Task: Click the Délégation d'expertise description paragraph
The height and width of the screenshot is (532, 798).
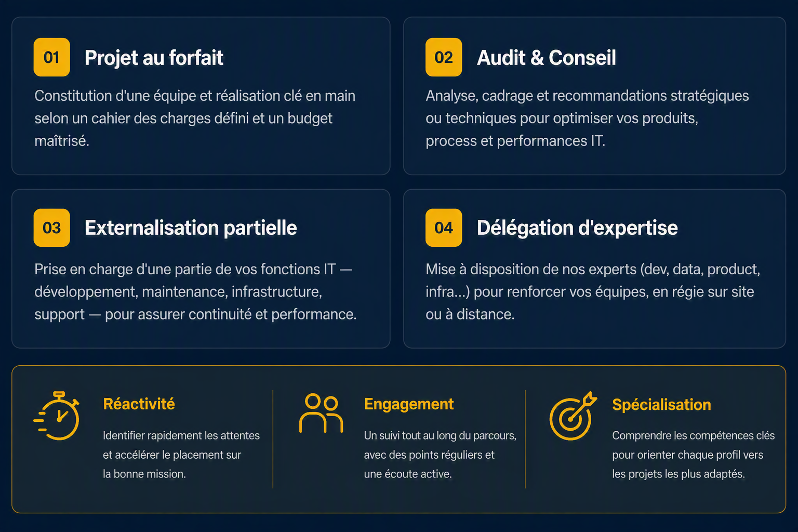Action: [x=593, y=292]
